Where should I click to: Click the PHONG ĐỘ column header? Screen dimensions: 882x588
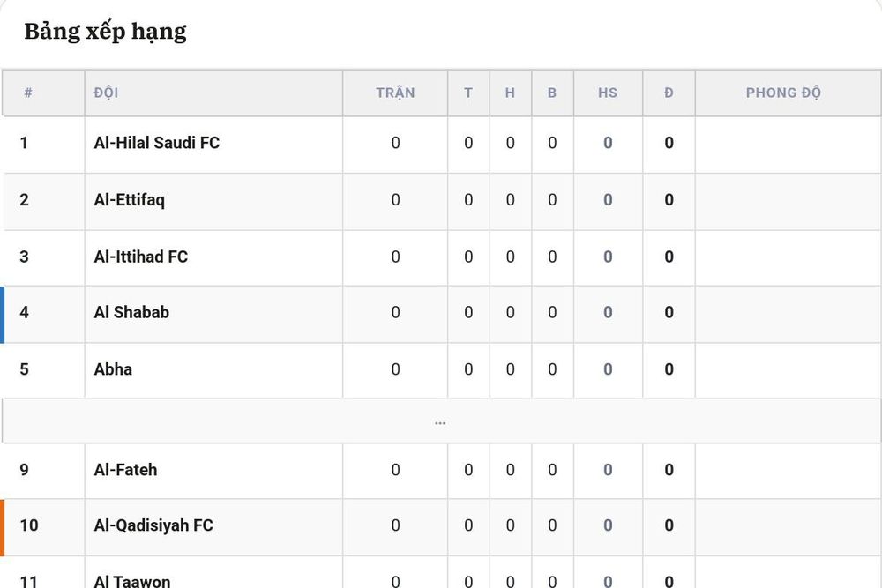(783, 93)
